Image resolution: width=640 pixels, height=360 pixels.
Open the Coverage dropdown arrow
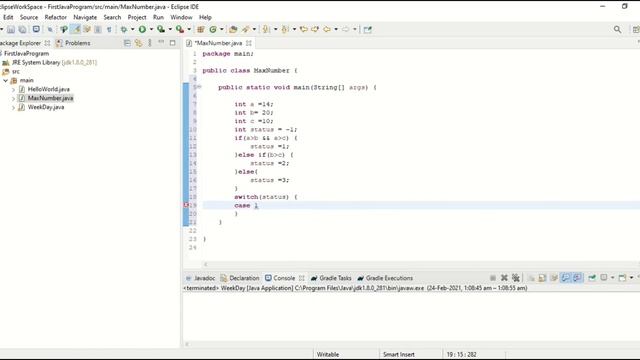point(170,29)
